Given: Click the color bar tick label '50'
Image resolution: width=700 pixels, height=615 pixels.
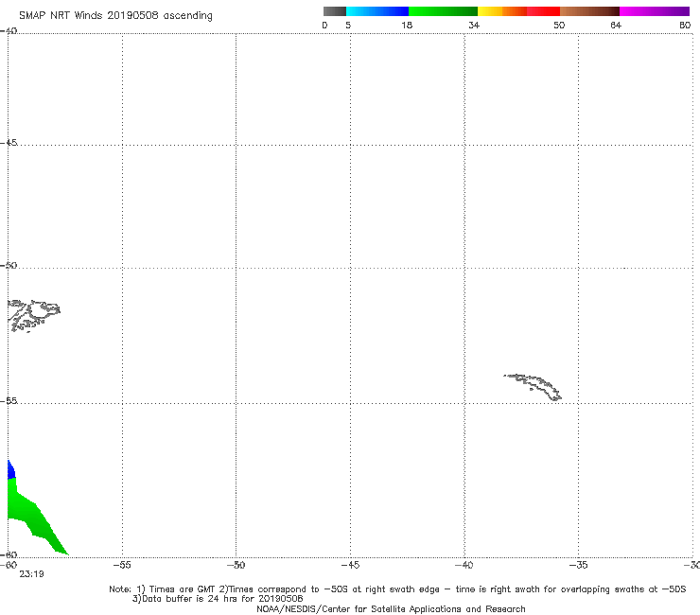Looking at the screenshot, I should coord(559,25).
